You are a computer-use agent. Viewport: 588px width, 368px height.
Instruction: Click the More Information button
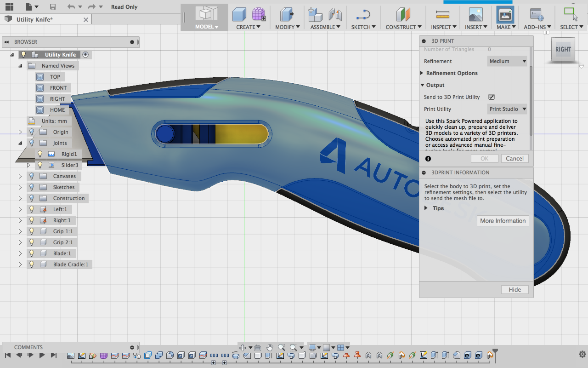(503, 221)
